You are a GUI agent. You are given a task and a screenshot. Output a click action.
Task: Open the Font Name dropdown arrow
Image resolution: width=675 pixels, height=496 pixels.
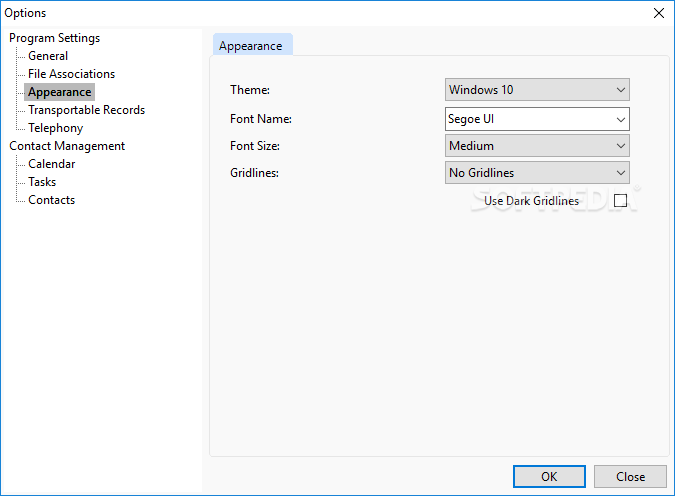(x=620, y=119)
